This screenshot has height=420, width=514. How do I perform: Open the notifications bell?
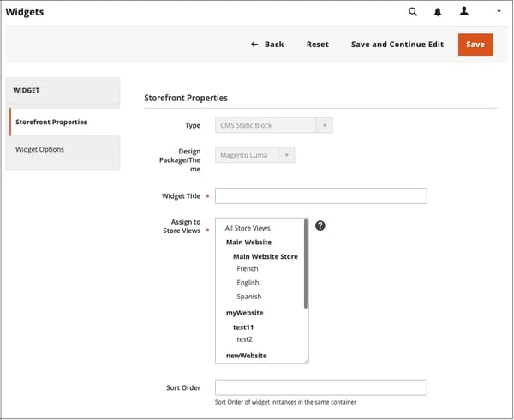pyautogui.click(x=438, y=12)
